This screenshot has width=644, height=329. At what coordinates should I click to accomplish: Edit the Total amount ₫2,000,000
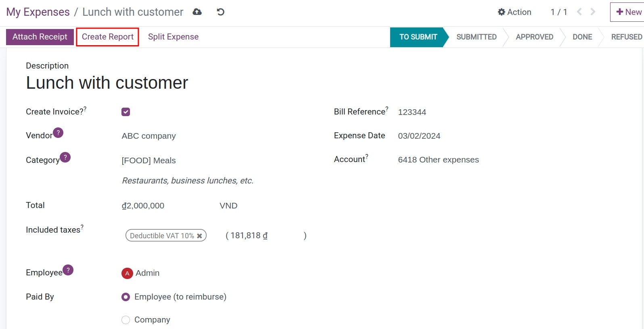pyautogui.click(x=143, y=206)
